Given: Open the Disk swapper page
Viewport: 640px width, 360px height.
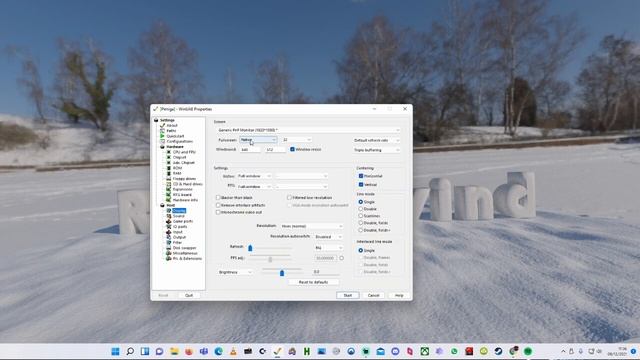Looking at the screenshot, I should point(184,248).
